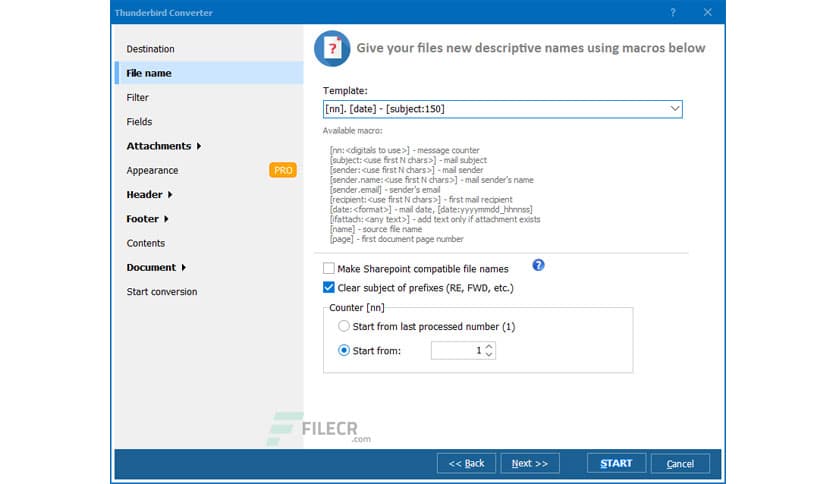Uncheck Clear subject of prefixes option
The image size is (836, 484).
point(329,288)
